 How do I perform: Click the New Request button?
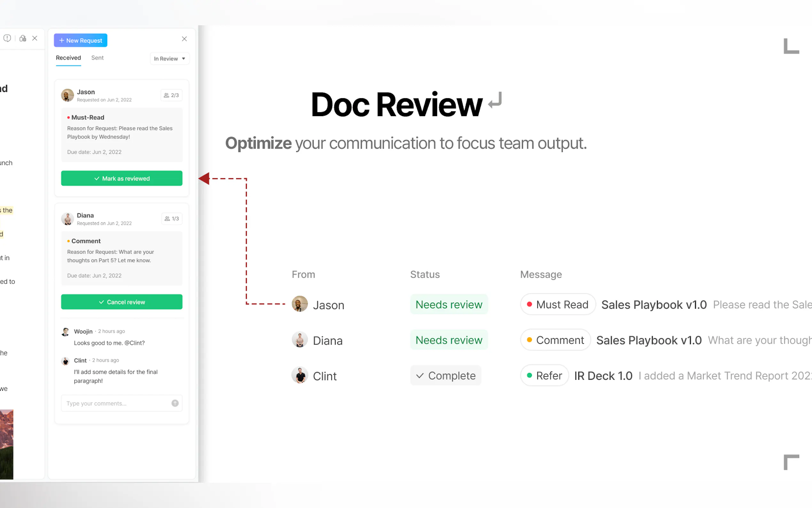[81, 40]
